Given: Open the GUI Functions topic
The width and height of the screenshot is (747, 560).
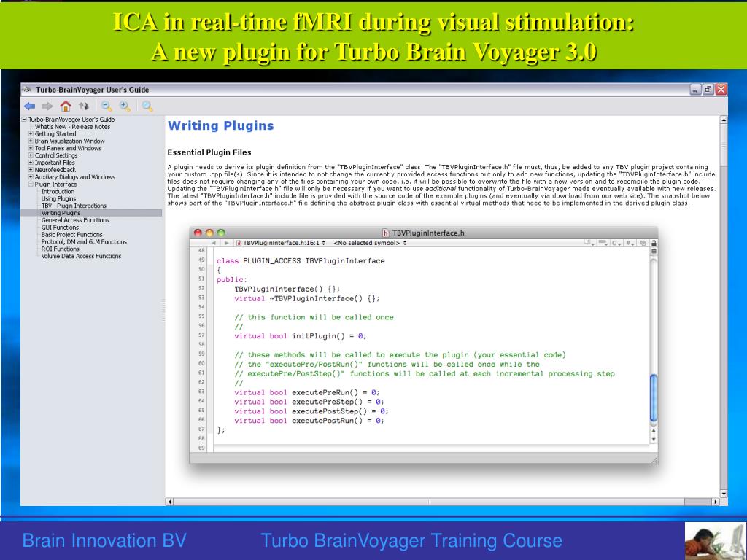Looking at the screenshot, I should click(60, 227).
